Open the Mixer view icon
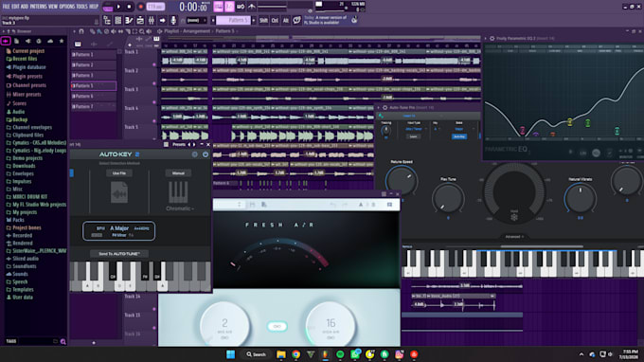The width and height of the screenshot is (644, 362). pyautogui.click(x=152, y=20)
